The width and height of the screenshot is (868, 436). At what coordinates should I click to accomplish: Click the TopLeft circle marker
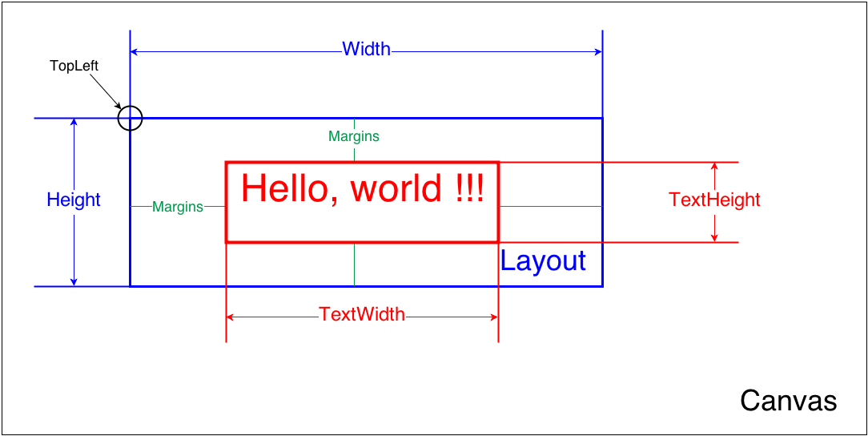[x=130, y=119]
